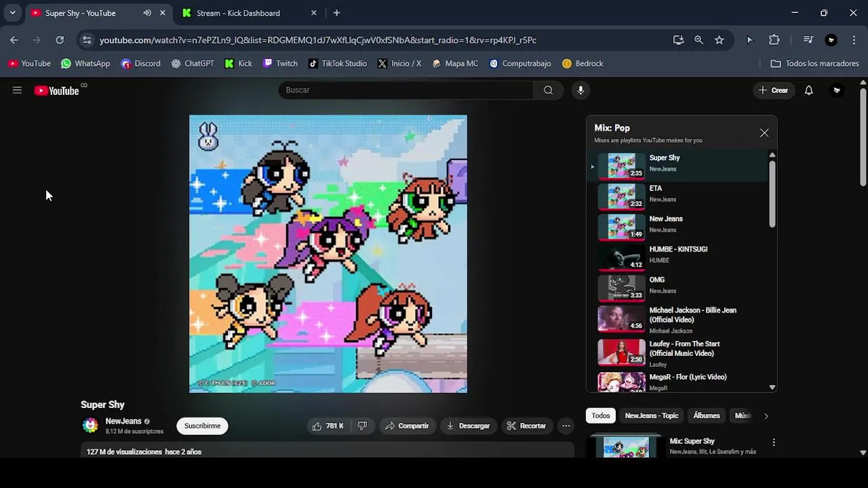Play OMG by NewJeans in the Mix

(678, 288)
